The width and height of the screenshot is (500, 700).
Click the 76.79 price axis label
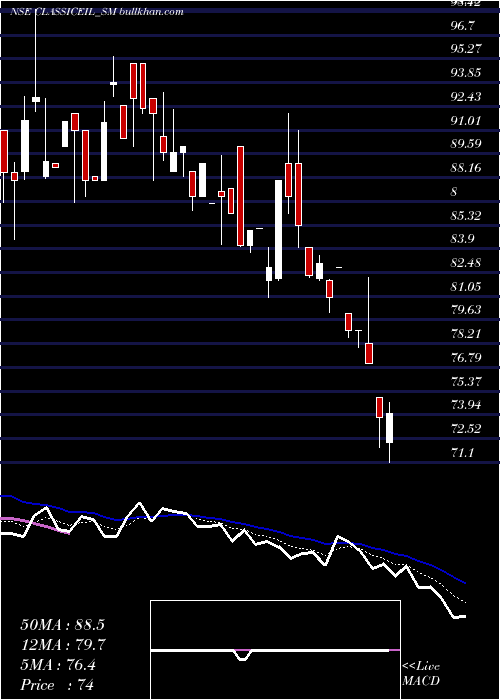pyautogui.click(x=467, y=358)
